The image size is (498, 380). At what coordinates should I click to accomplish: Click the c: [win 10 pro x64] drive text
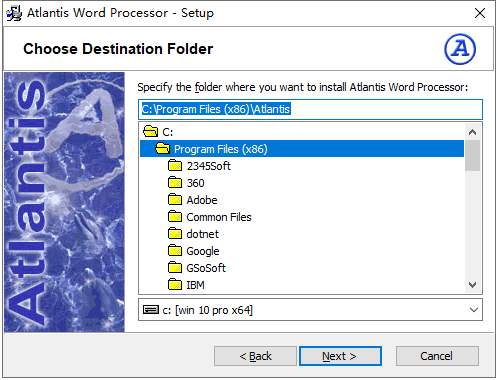(x=208, y=310)
